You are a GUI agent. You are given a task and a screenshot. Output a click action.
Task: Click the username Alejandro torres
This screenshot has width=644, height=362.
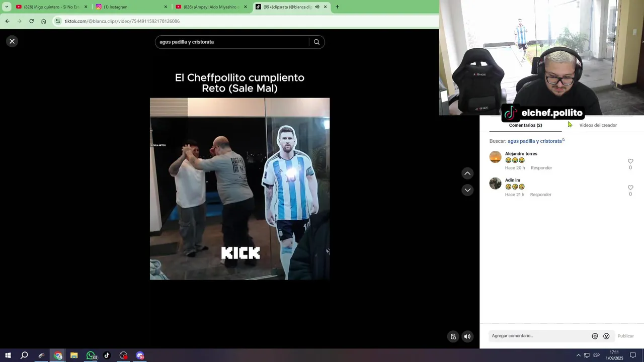point(521,154)
